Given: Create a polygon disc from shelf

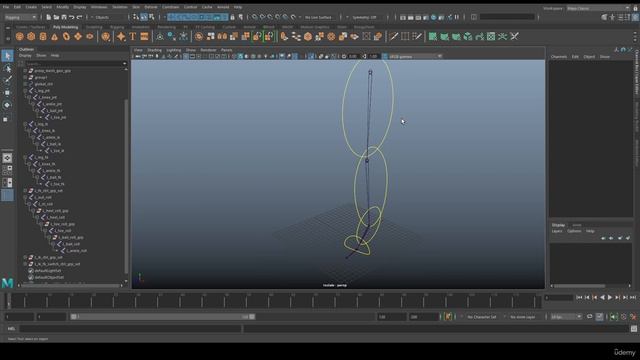Looking at the screenshot, I should click(89, 37).
